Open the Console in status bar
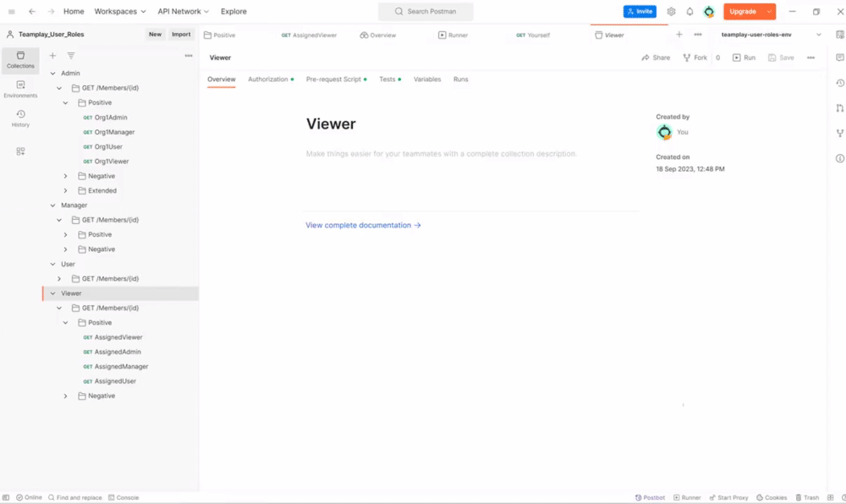 [124, 497]
